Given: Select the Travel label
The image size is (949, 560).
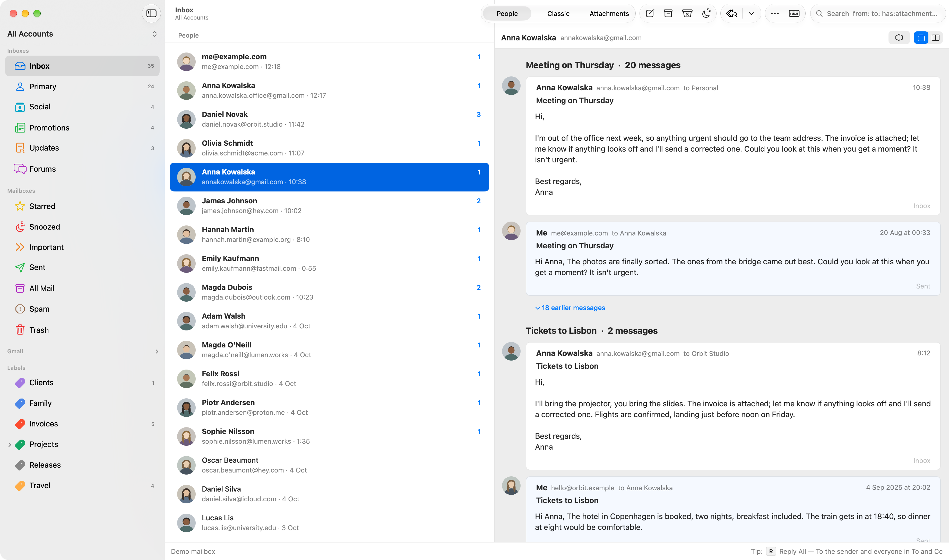Looking at the screenshot, I should (x=82, y=486).
